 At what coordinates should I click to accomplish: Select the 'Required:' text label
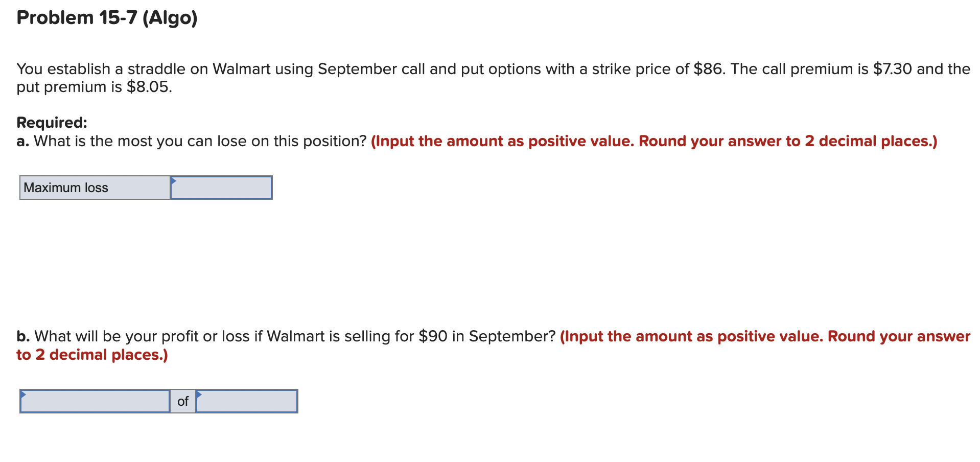click(x=51, y=122)
